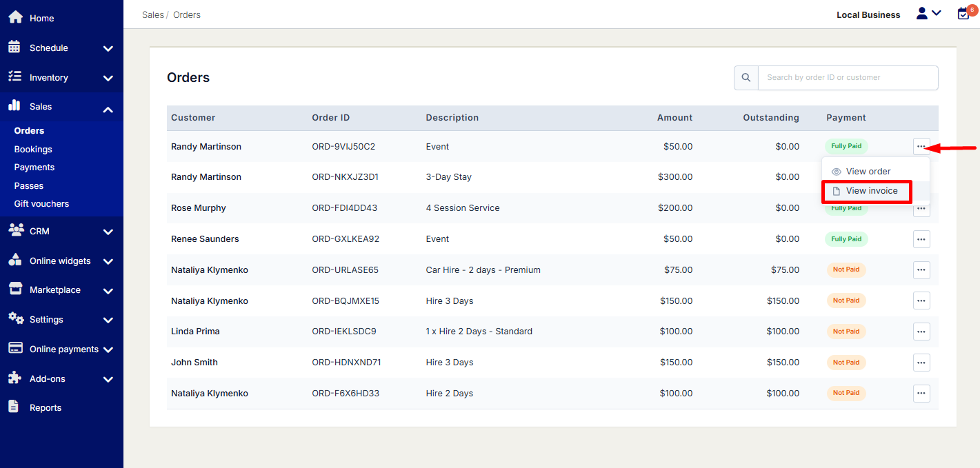Click the Add-ons puzzle piece icon
Image resolution: width=980 pixels, height=468 pixels.
[x=14, y=378]
